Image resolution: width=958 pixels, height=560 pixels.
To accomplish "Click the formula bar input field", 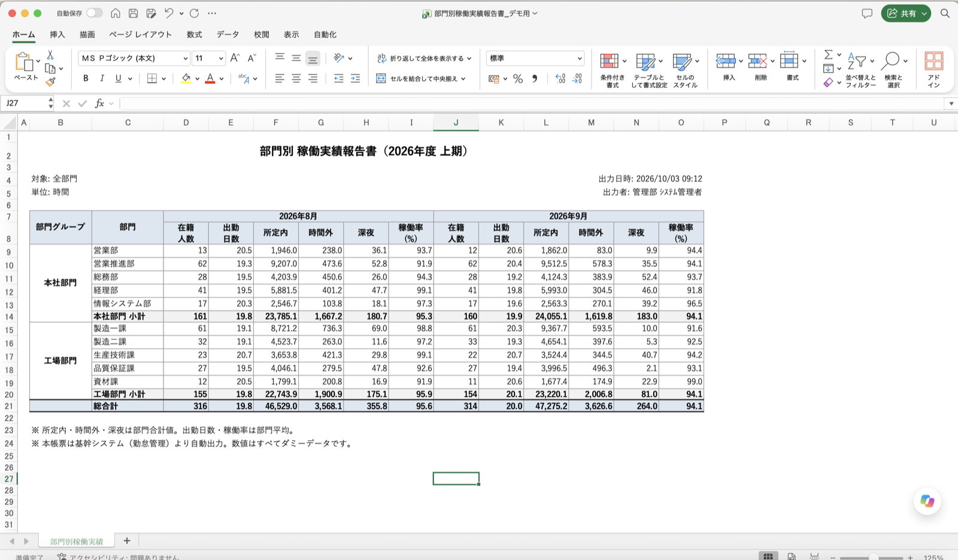I will [x=532, y=104].
